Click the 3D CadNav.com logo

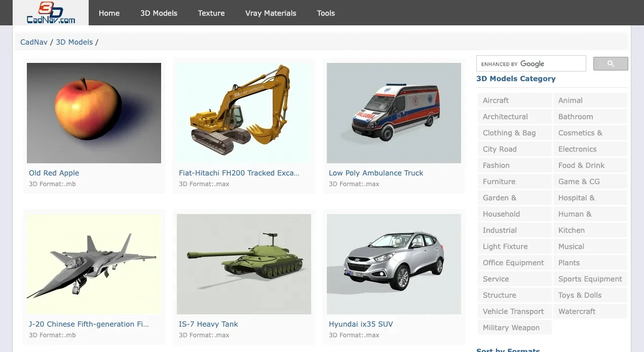(51, 13)
